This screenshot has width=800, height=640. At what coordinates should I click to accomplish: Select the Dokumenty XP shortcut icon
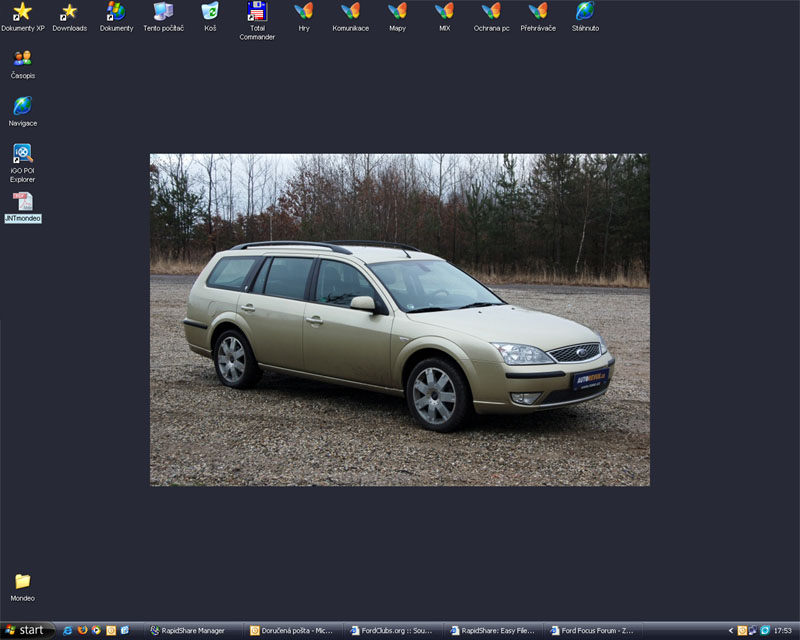click(22, 12)
